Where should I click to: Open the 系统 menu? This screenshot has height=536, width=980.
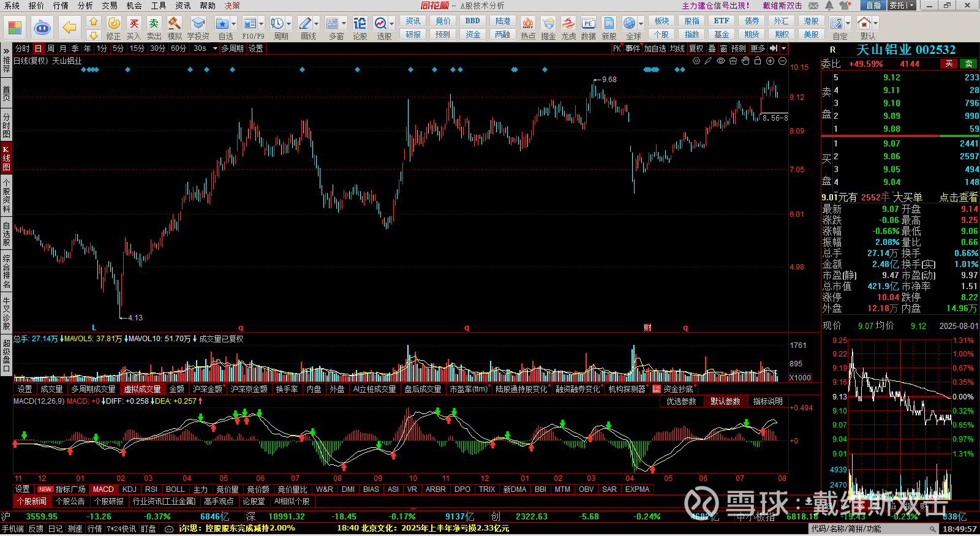point(12,6)
